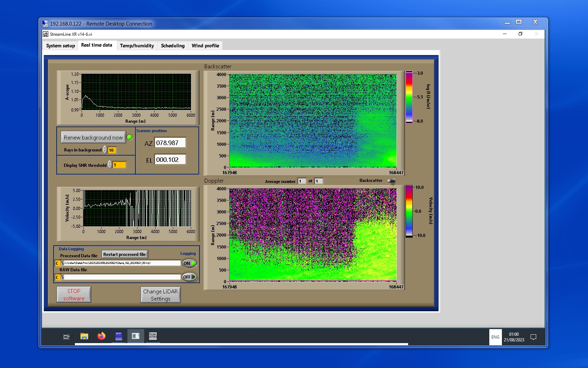
Task: Turn off processed data logging switch
Action: pyautogui.click(x=189, y=263)
